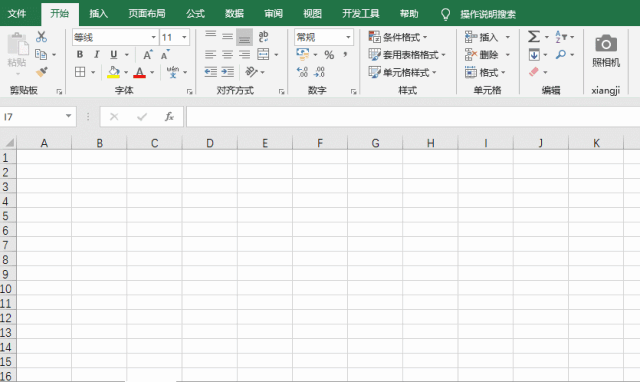The image size is (640, 382).
Task: Click the phonetic guide wén icon
Action: [x=173, y=72]
